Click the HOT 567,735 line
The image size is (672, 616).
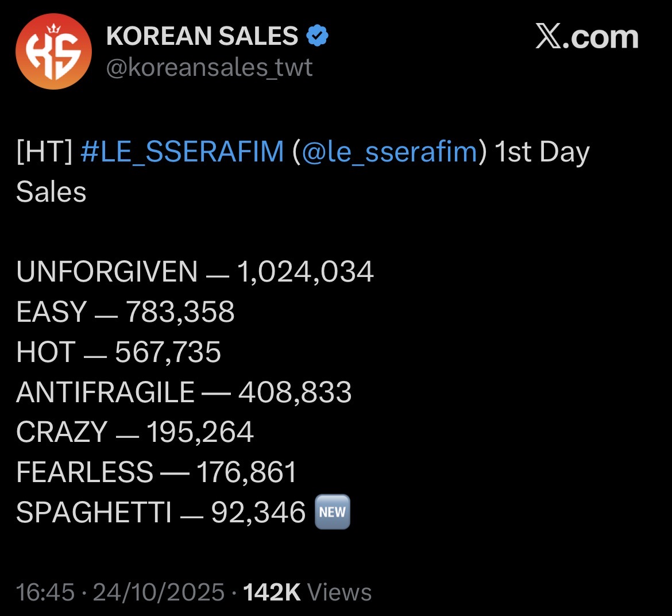(118, 352)
